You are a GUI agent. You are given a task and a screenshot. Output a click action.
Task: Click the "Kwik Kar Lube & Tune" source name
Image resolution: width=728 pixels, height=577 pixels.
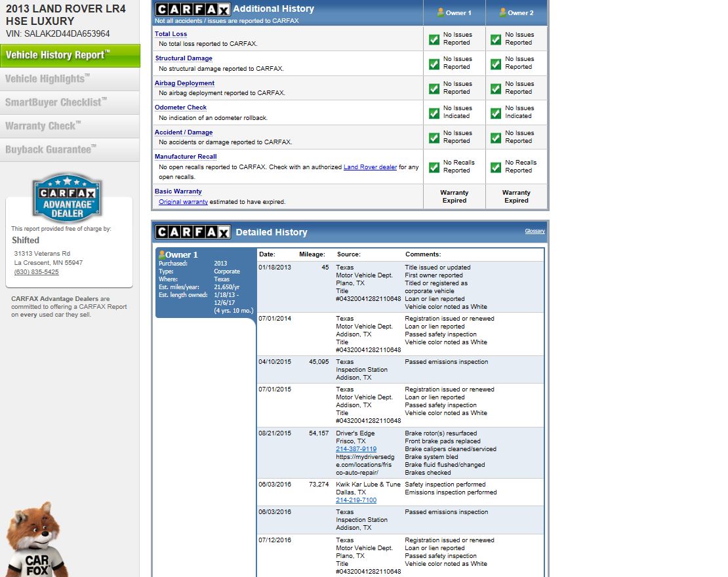pos(368,484)
